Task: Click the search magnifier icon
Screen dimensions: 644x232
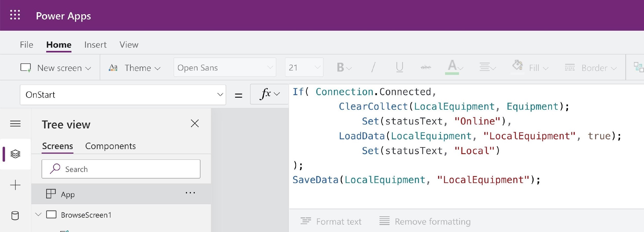Action: tap(55, 169)
